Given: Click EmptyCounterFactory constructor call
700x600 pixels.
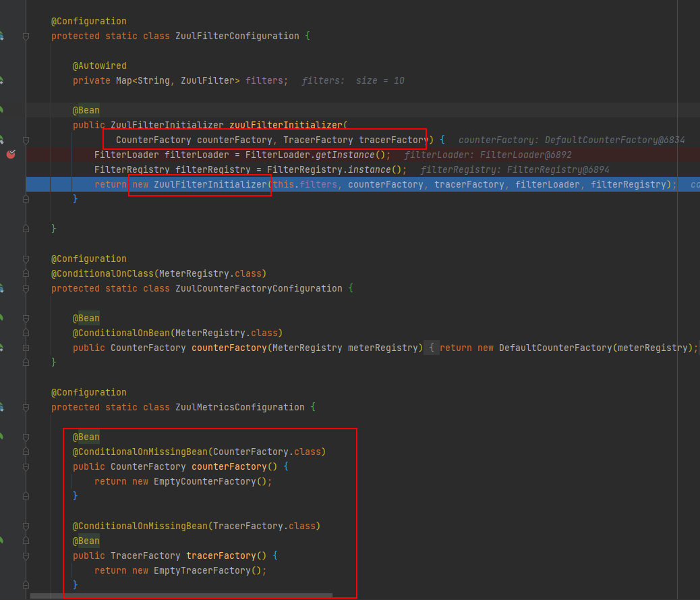Looking at the screenshot, I should tap(204, 481).
